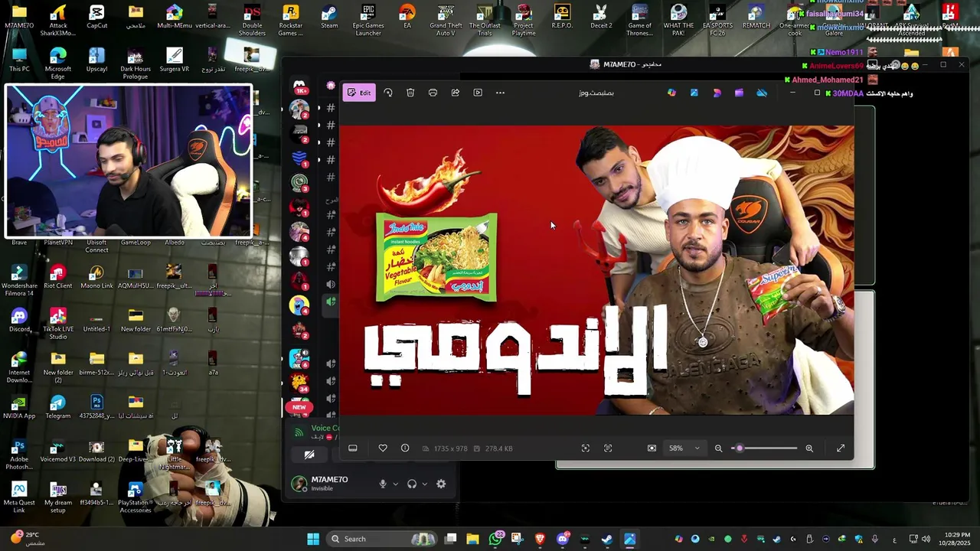Enter fullscreen view in Photos
The width and height of the screenshot is (980, 551).
[841, 448]
